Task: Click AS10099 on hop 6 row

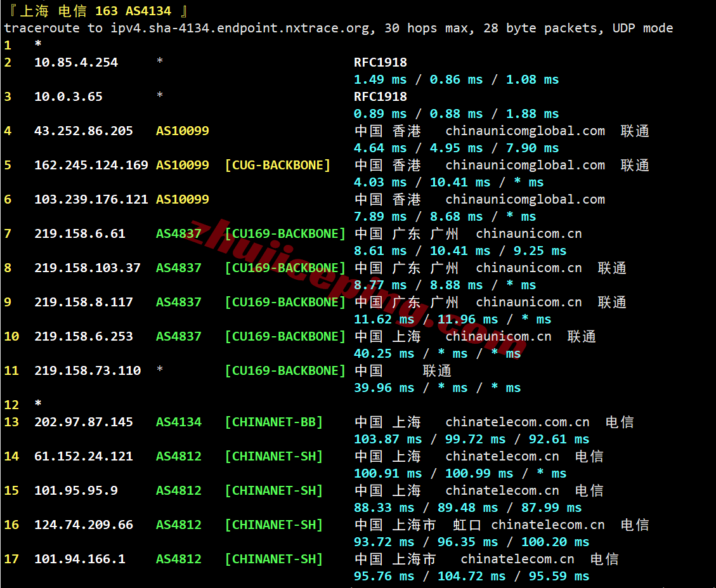Action: pos(183,200)
